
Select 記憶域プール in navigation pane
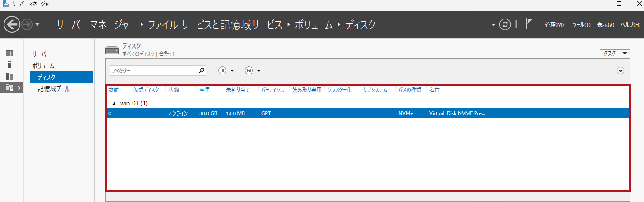tap(54, 89)
